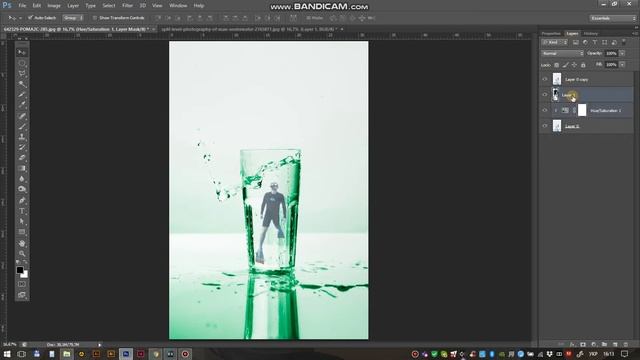Select the Move tool
The width and height of the screenshot is (640, 360).
click(x=22, y=52)
